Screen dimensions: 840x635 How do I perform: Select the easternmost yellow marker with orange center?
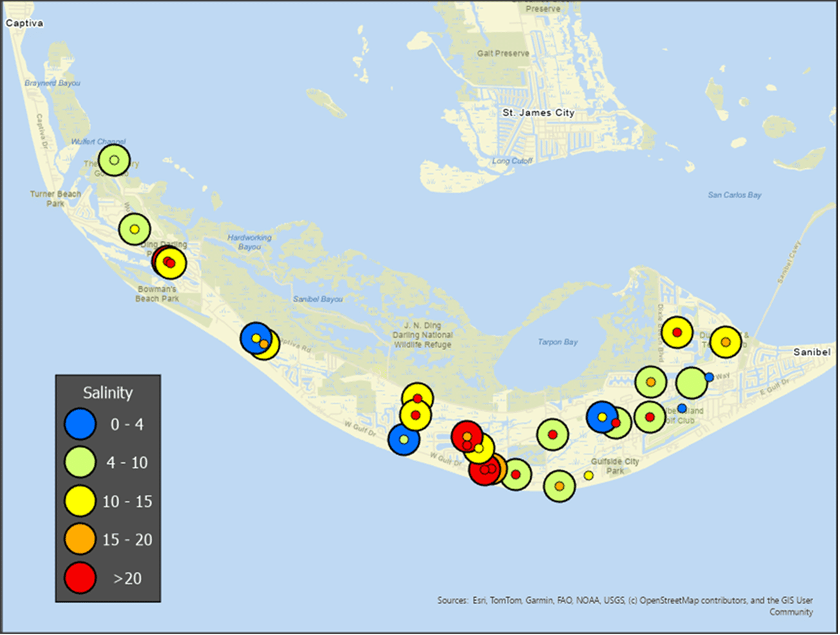[725, 342]
